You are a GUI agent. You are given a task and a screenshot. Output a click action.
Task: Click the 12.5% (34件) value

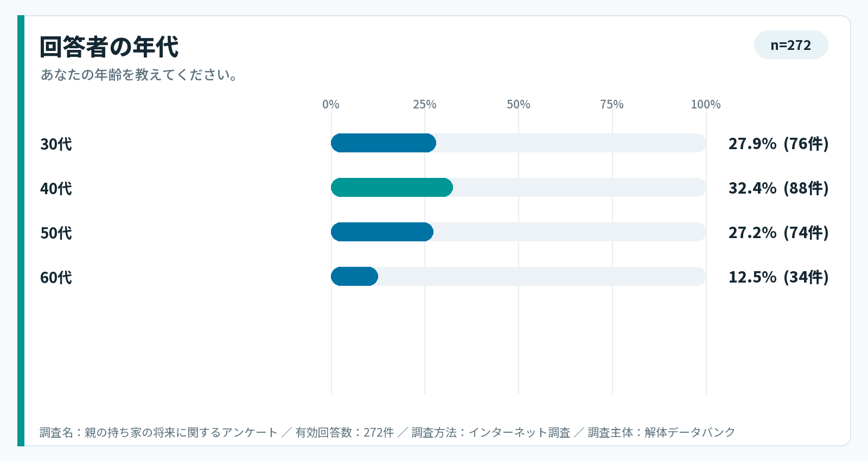778,277
